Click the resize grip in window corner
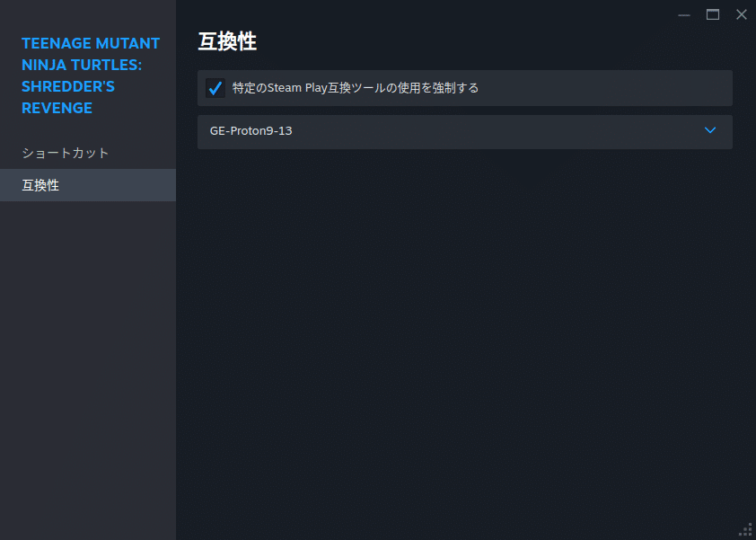Viewport: 756px width, 540px height. (745, 530)
